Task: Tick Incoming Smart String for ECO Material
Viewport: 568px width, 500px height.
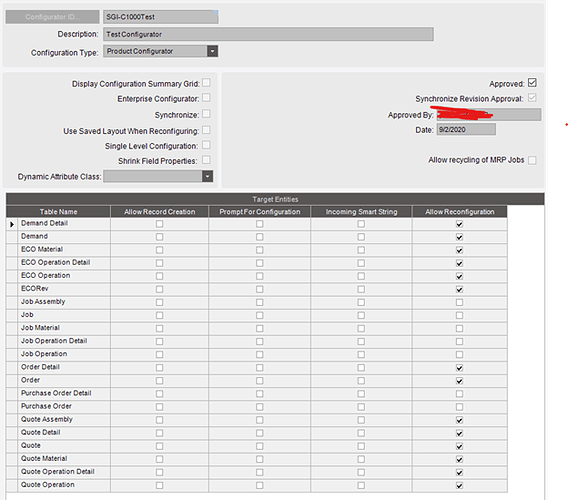Action: click(x=361, y=250)
